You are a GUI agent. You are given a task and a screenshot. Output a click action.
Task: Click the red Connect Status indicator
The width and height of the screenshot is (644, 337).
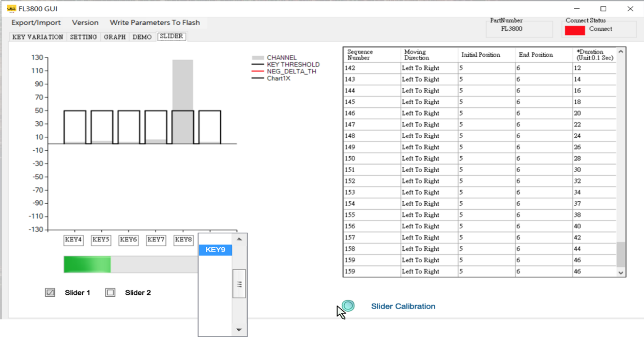coord(575,30)
